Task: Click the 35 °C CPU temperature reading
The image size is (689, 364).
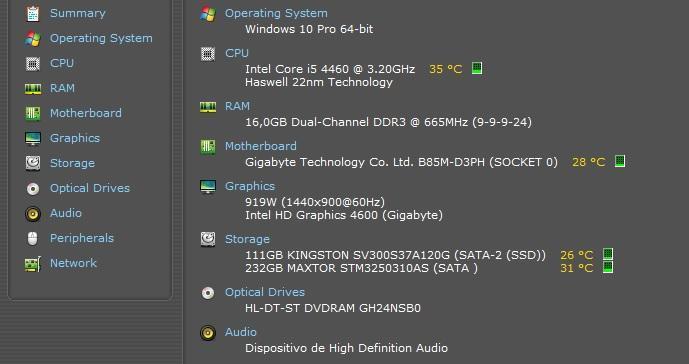Action: pyautogui.click(x=446, y=69)
